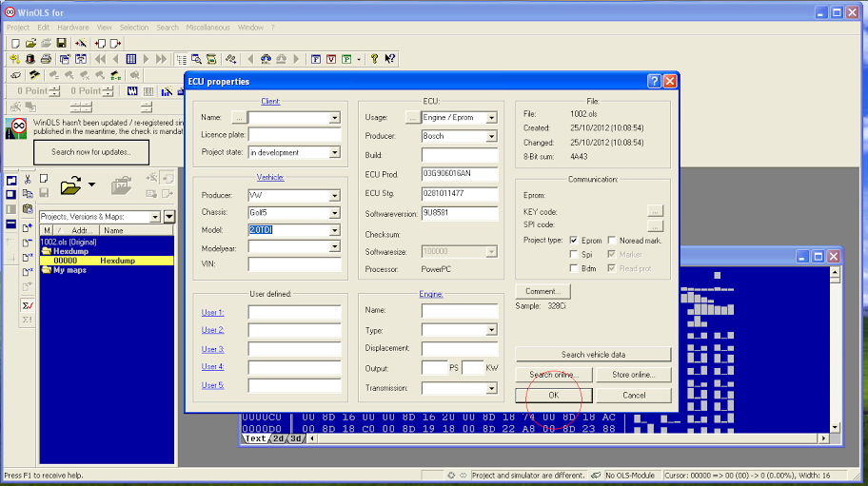868x486 pixels.
Task: Click the Search vehicle data button
Action: click(593, 355)
